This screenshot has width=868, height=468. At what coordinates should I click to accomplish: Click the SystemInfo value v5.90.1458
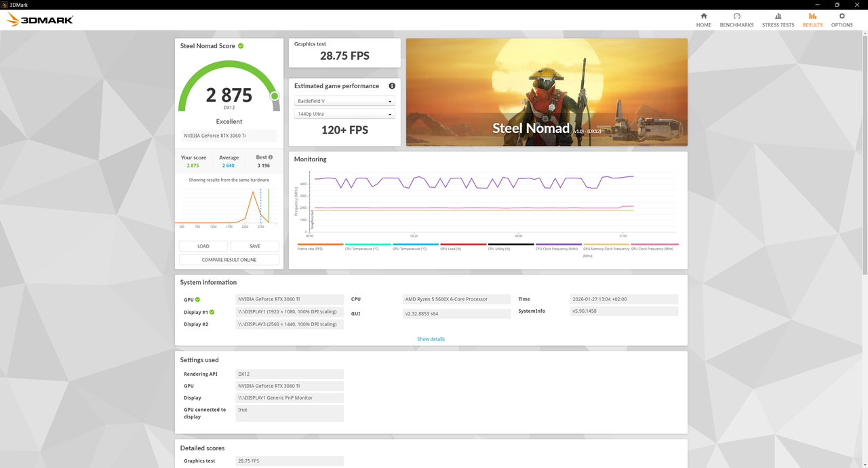coord(624,311)
